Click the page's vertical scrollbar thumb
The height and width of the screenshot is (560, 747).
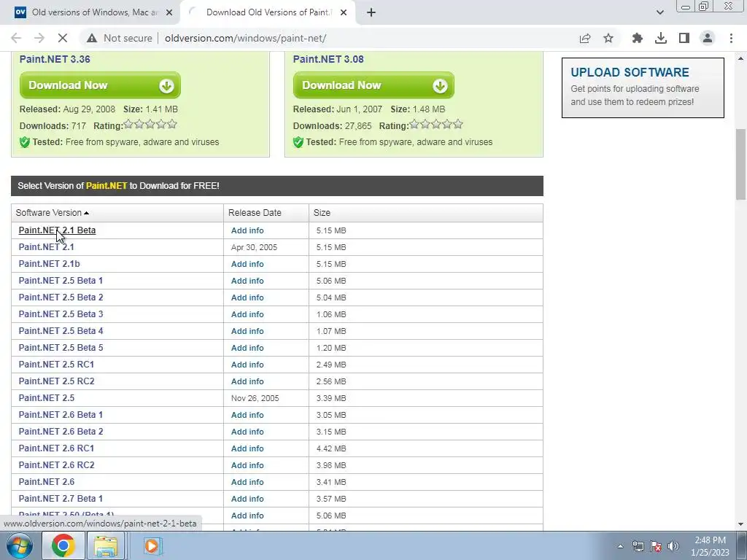tap(741, 164)
